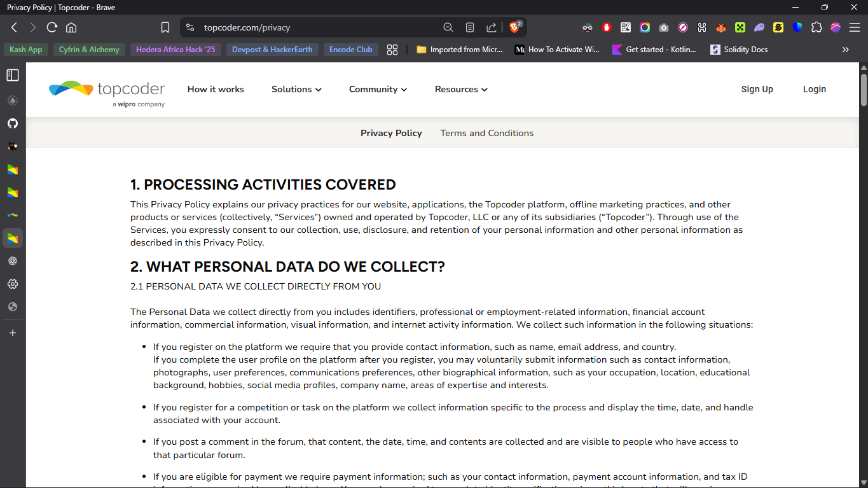Expand the Community dropdown menu
Screen dimensions: 868x488
378,89
